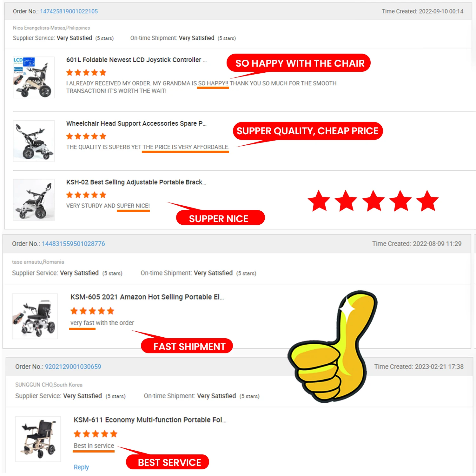Image resolution: width=476 pixels, height=476 pixels.
Task: Open the KSM-605 Amazon Hot Selling wheelchair thumbnail
Action: [35, 316]
